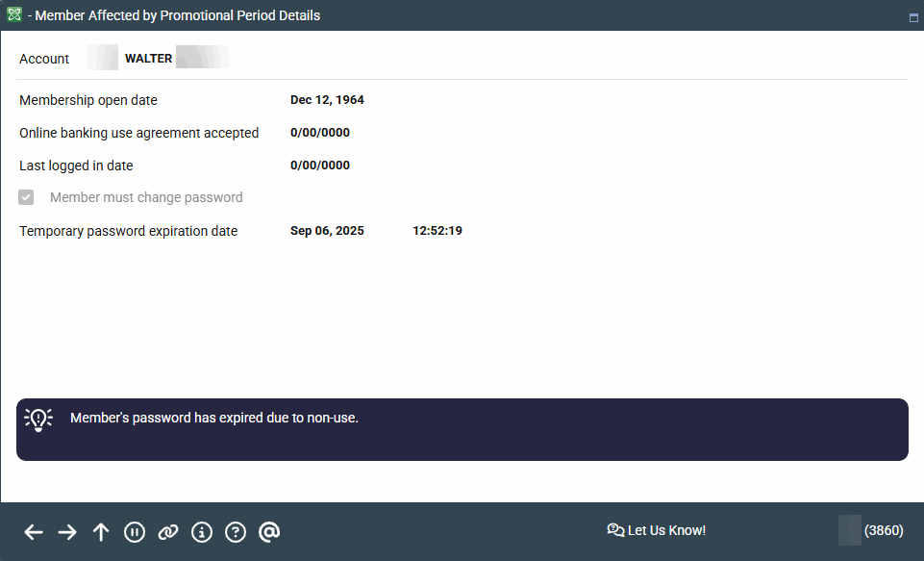Toggle Member must change password checkbox

point(27,197)
